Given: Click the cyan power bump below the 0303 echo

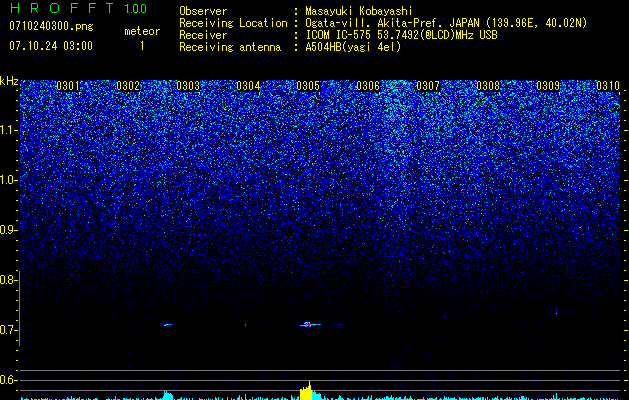Looking at the screenshot, I should click(x=168, y=395).
